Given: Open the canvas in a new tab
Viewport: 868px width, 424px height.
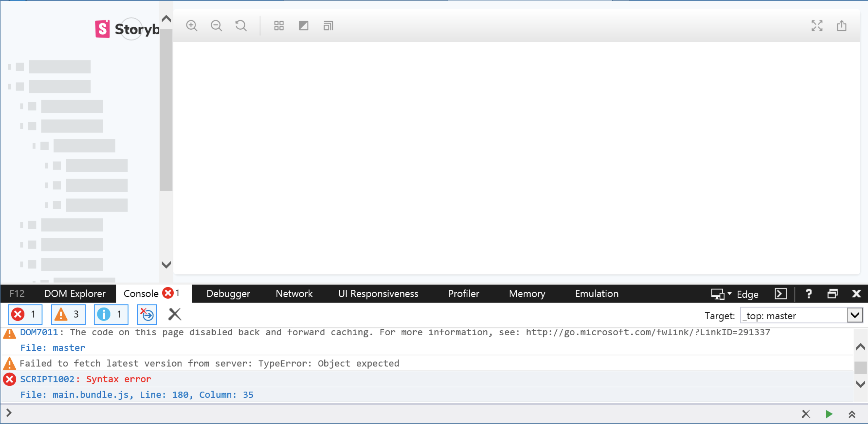Looking at the screenshot, I should (842, 25).
